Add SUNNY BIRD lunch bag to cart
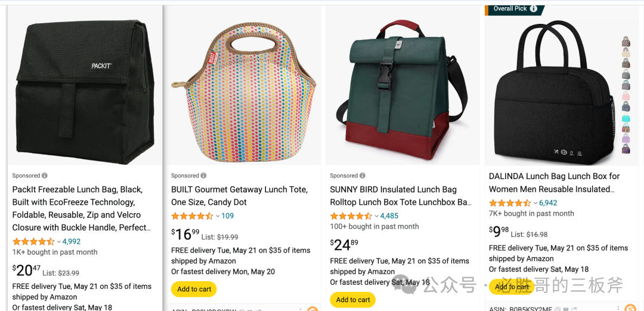This screenshot has height=311, width=644. tap(353, 300)
